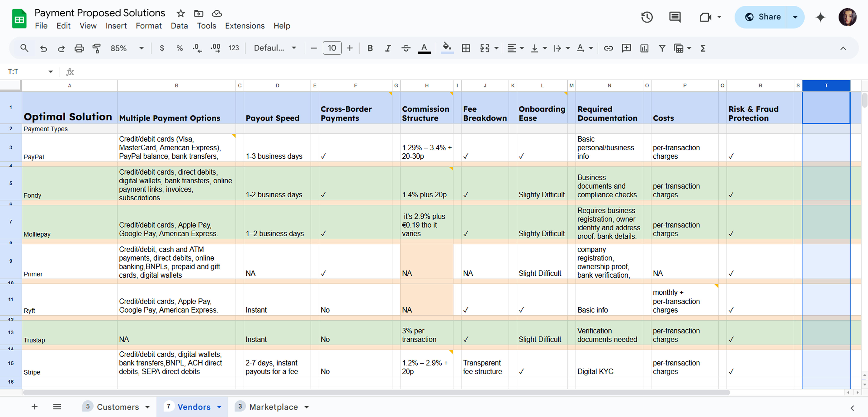Open version history clock icon
The height and width of the screenshot is (417, 868).
pyautogui.click(x=647, y=17)
